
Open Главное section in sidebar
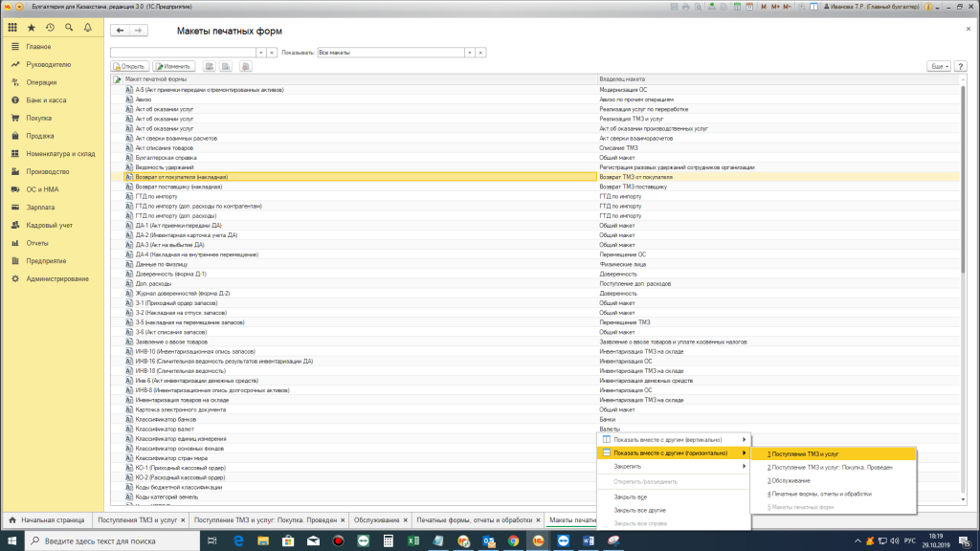coord(38,46)
